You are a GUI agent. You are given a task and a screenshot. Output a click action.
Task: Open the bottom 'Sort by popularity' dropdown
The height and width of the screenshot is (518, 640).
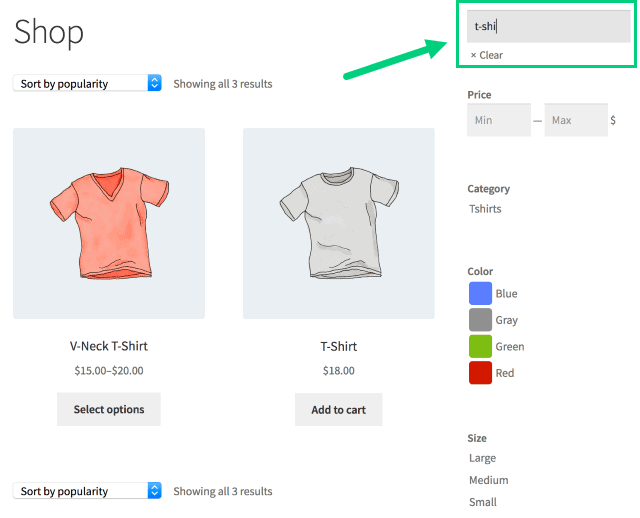87,491
